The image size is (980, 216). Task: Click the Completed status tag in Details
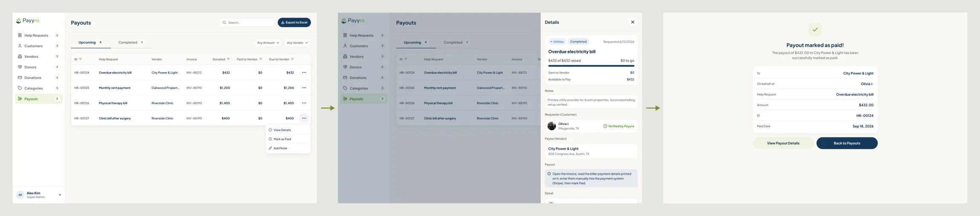coord(578,42)
